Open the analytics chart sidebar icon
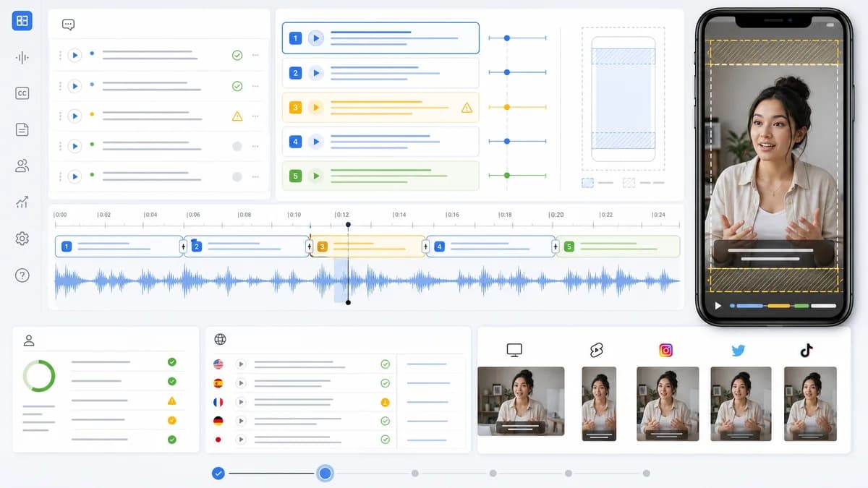The width and height of the screenshot is (868, 488). pos(22,202)
